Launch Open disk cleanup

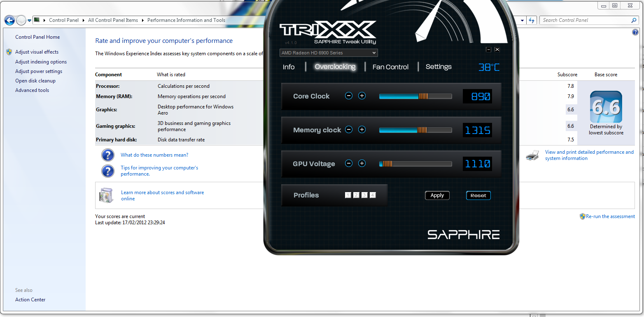[35, 81]
